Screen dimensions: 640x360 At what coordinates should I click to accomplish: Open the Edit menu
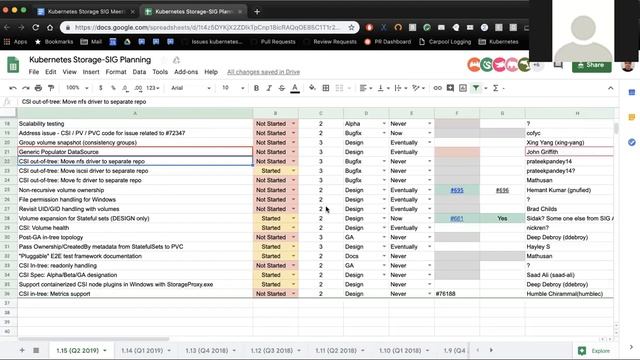coord(51,72)
